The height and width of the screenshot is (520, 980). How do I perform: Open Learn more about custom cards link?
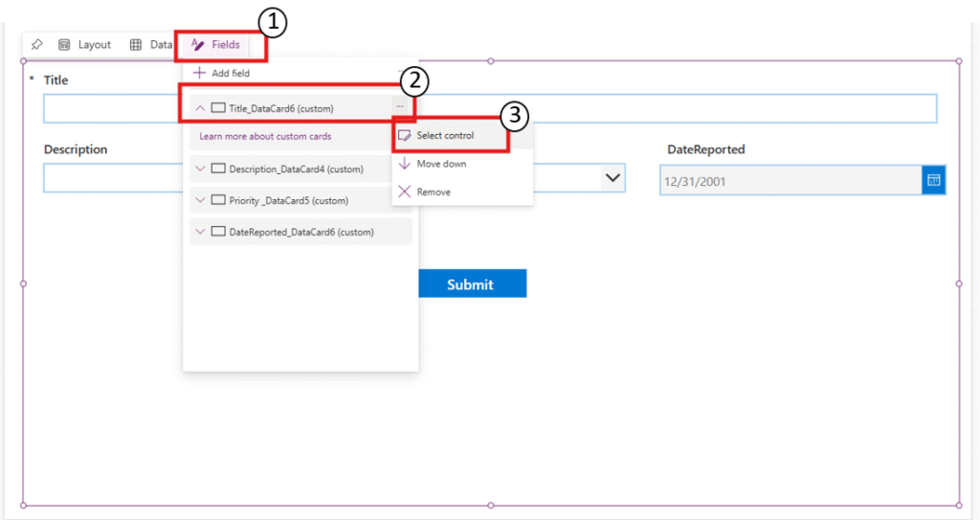[x=265, y=136]
